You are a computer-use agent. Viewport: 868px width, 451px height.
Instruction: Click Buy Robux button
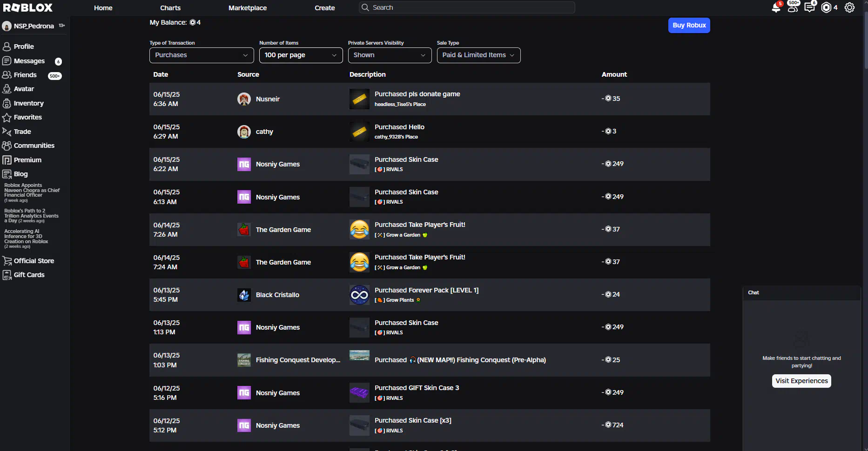click(689, 25)
